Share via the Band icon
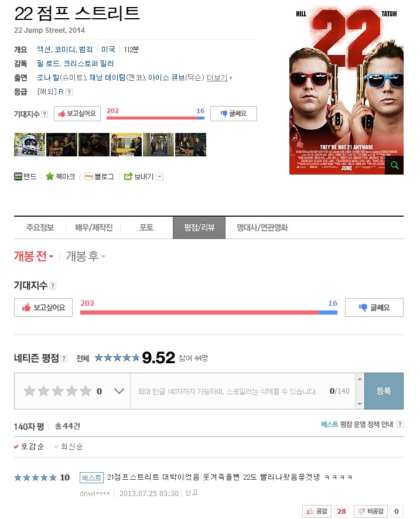Screen dimensions: 420x519 coord(18,176)
